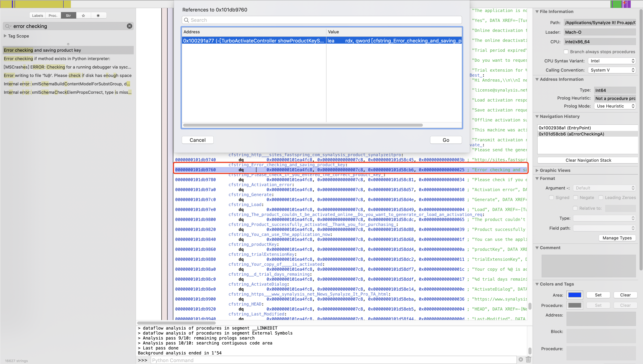643x364 pixels.
Task: Open the starred bookmarks tab
Action: coord(83,16)
